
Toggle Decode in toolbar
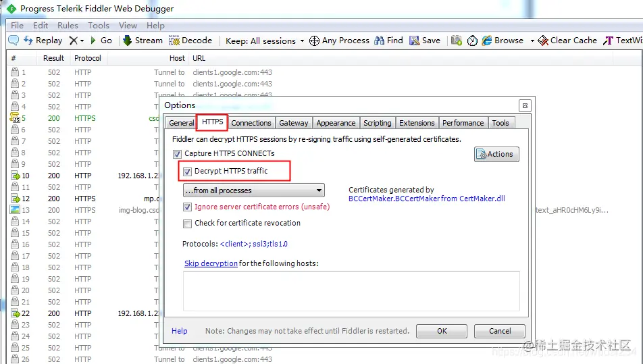pos(190,40)
